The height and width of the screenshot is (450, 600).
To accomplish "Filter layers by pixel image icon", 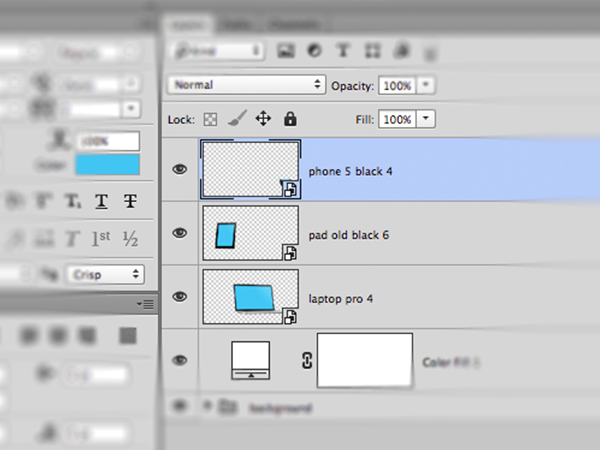I will pyautogui.click(x=285, y=49).
